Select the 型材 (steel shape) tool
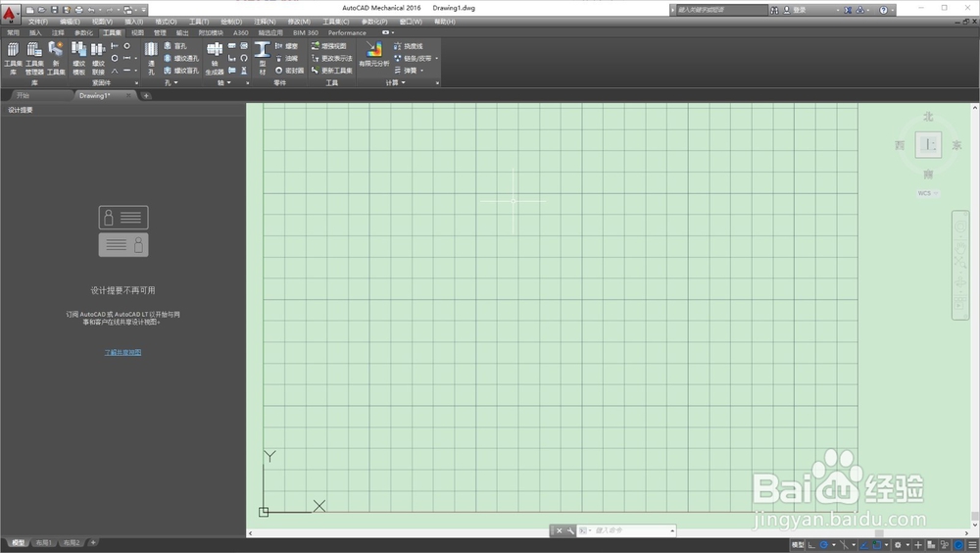Image resolution: width=980 pixels, height=553 pixels. pos(263,58)
